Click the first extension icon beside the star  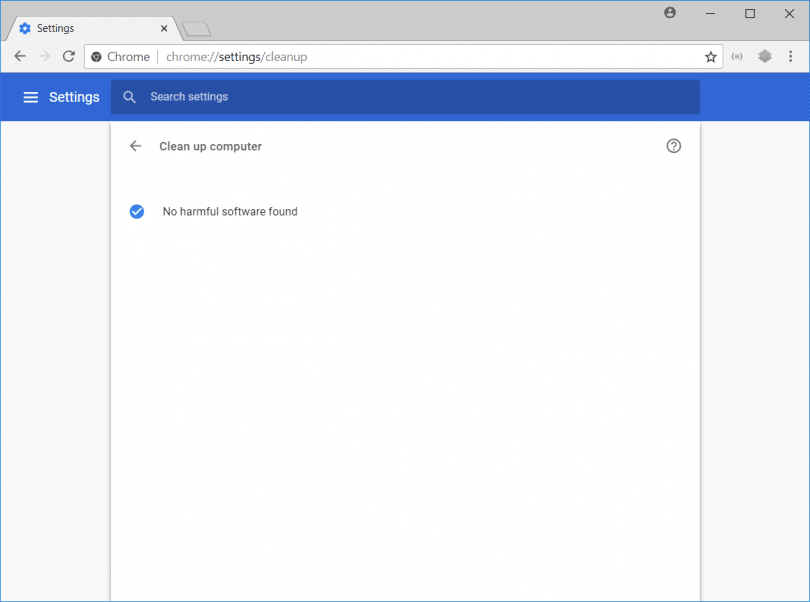click(x=738, y=57)
